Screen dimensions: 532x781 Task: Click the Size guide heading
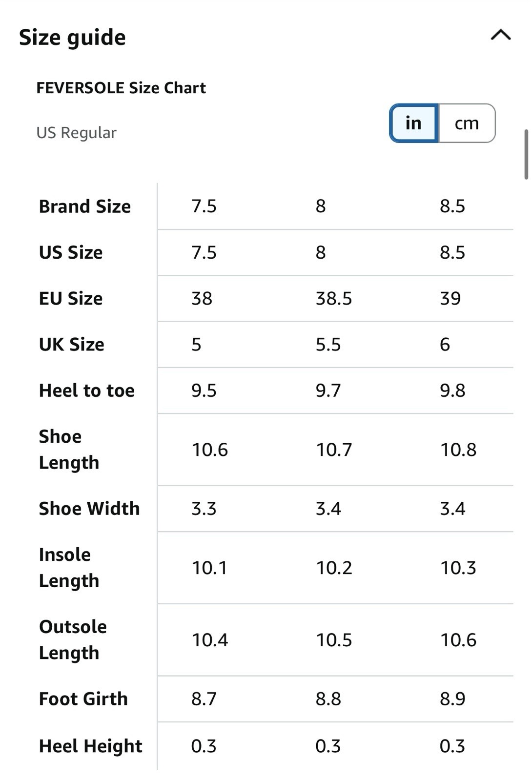pyautogui.click(x=72, y=38)
